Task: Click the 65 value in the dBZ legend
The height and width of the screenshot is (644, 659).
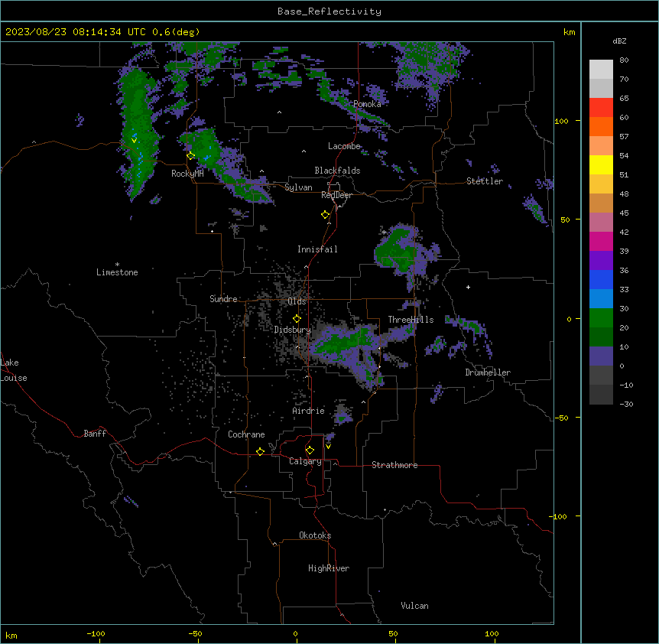Action: click(624, 98)
